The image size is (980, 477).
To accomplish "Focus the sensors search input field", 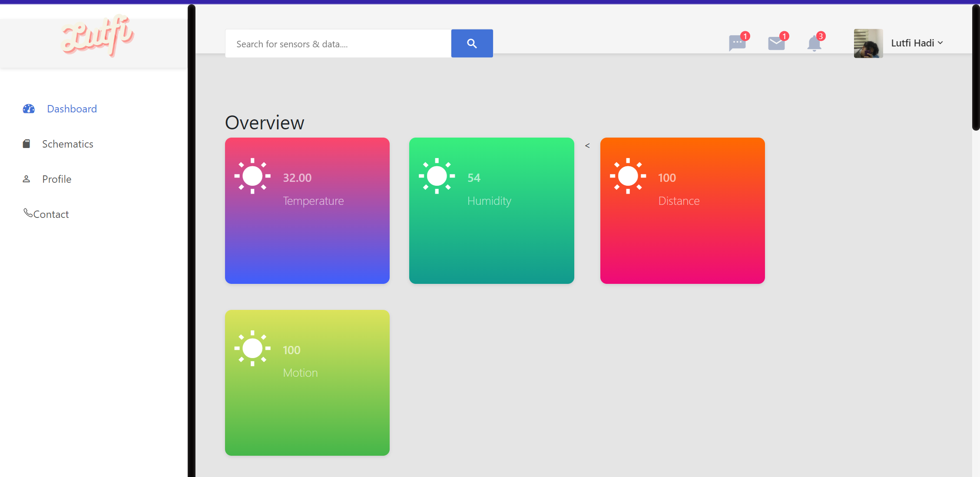I will click(338, 44).
